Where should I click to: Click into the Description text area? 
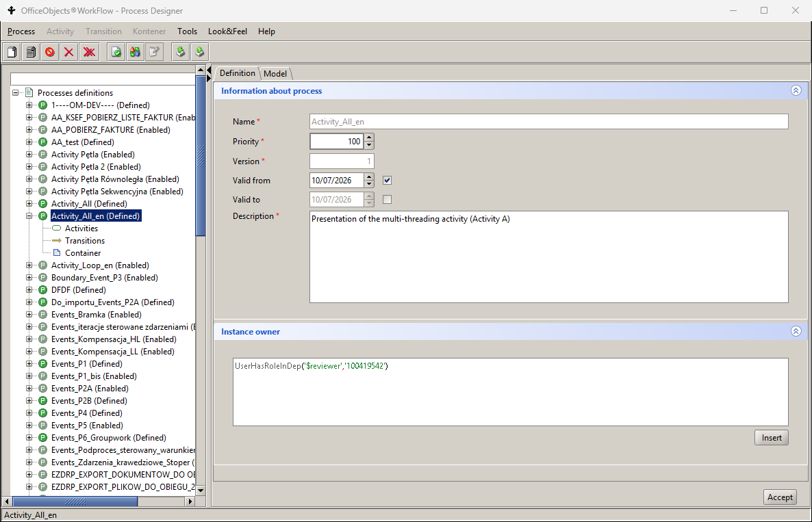coord(549,257)
